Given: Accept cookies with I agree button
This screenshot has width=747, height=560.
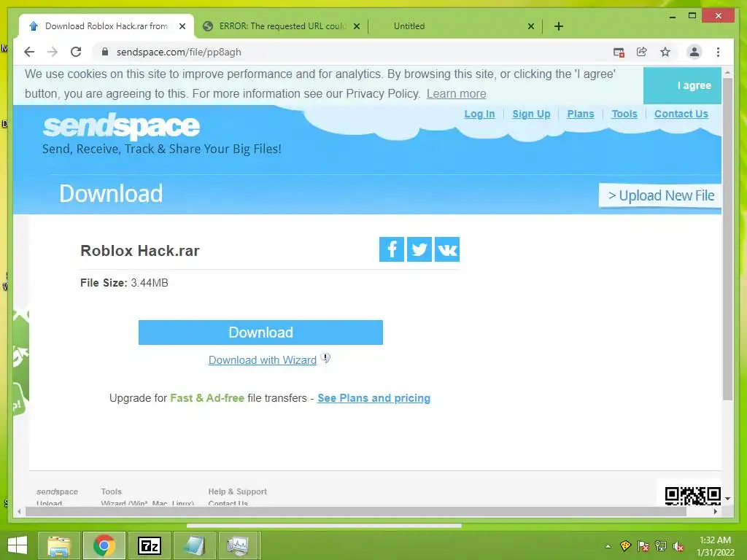Looking at the screenshot, I should [x=682, y=86].
